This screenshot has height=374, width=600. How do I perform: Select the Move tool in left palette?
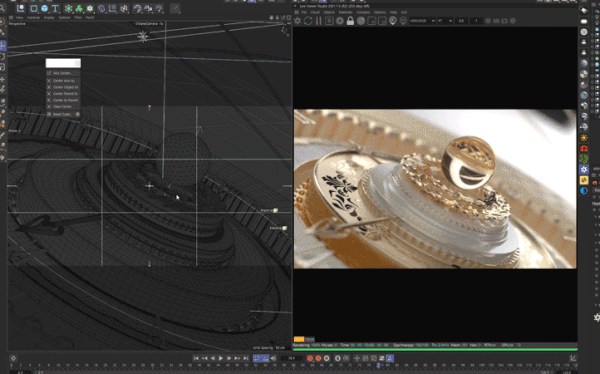(3, 46)
